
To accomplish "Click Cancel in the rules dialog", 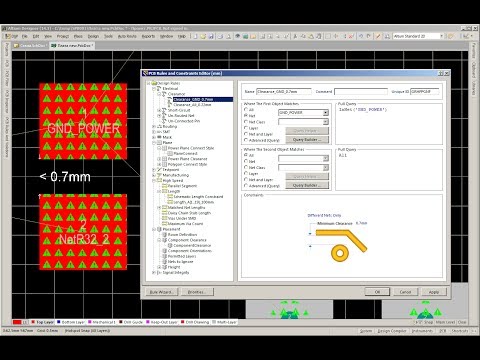I will tap(405, 292).
